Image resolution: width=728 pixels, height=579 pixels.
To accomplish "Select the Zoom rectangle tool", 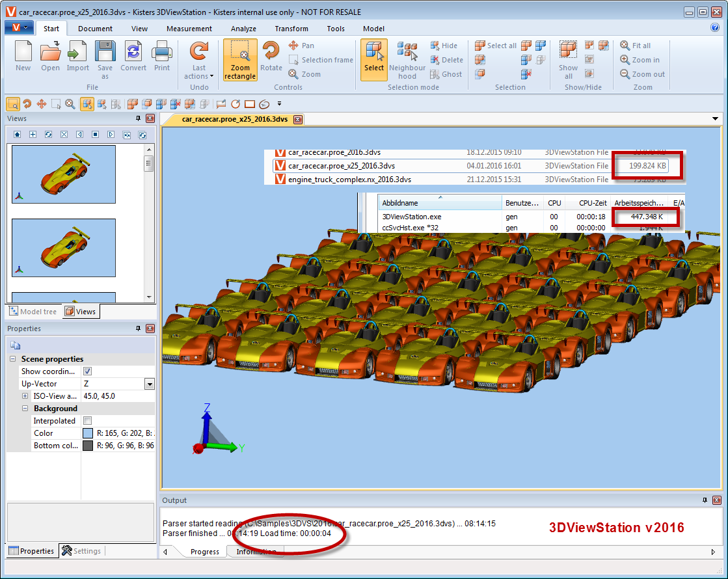I will pos(240,60).
